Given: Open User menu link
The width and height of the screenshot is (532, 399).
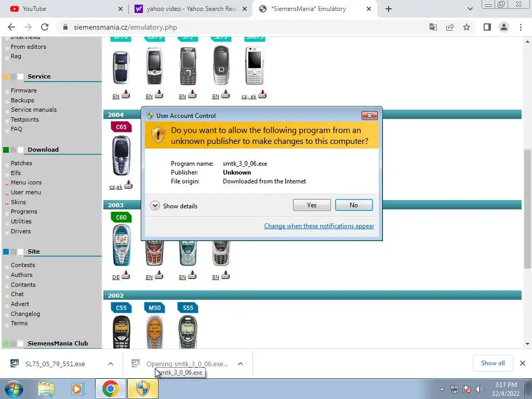Looking at the screenshot, I should click(x=26, y=192).
